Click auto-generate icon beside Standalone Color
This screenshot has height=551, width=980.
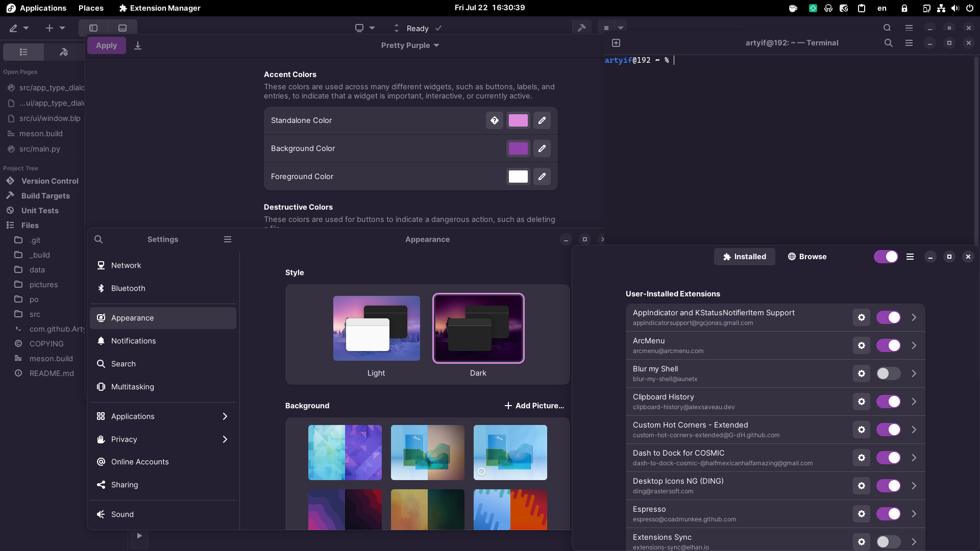[x=495, y=120]
